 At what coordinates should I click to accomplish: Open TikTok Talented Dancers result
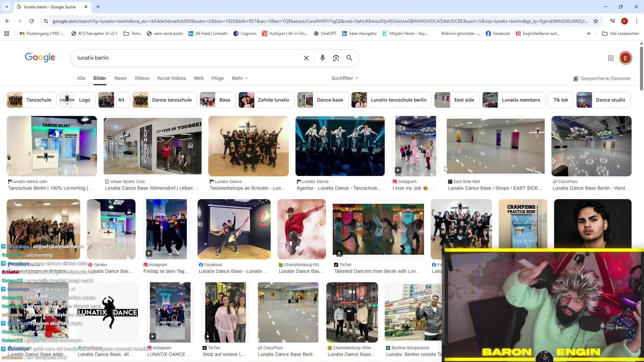point(378,229)
